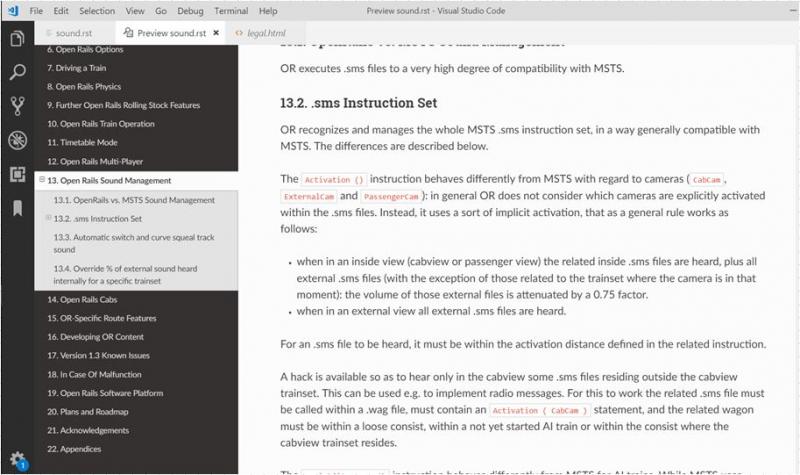Click the 13.2. .sms Instruction Set heading
Viewport: 800px width, 475px height.
358,103
